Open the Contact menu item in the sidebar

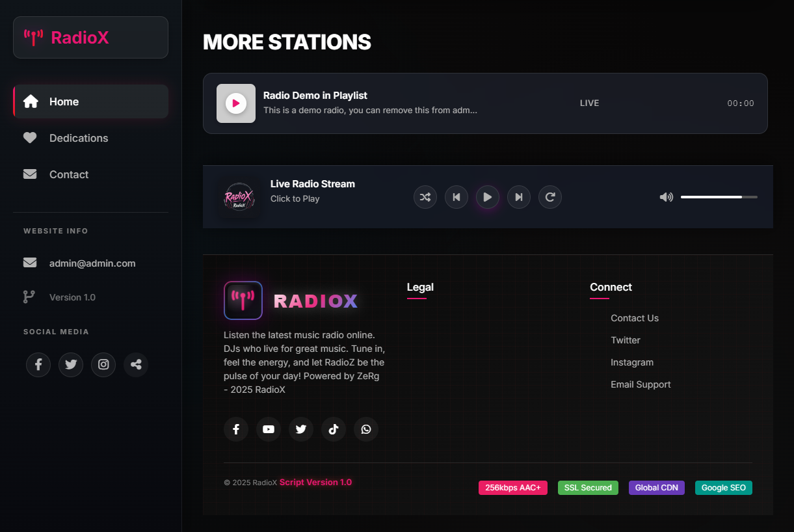click(68, 174)
